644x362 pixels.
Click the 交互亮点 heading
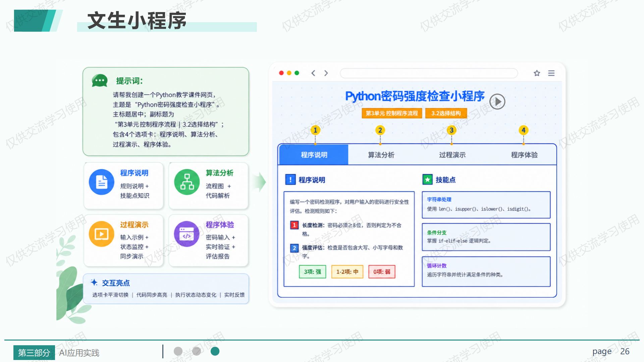tap(116, 283)
